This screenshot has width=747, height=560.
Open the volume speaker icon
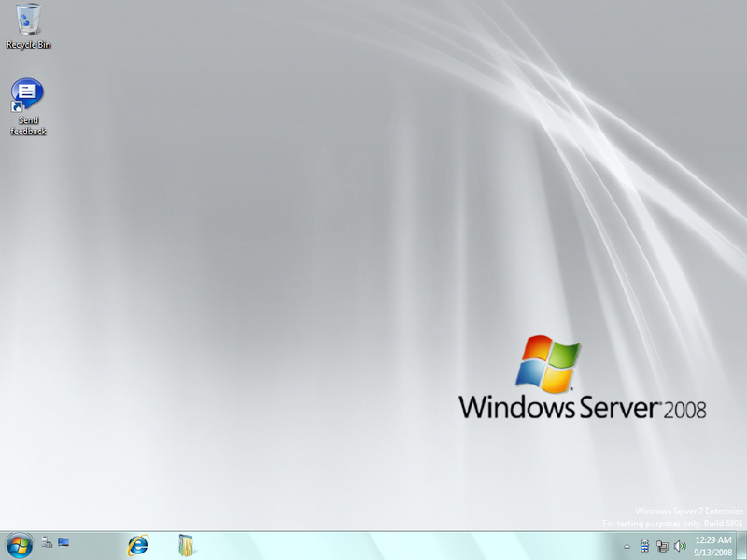click(x=680, y=546)
